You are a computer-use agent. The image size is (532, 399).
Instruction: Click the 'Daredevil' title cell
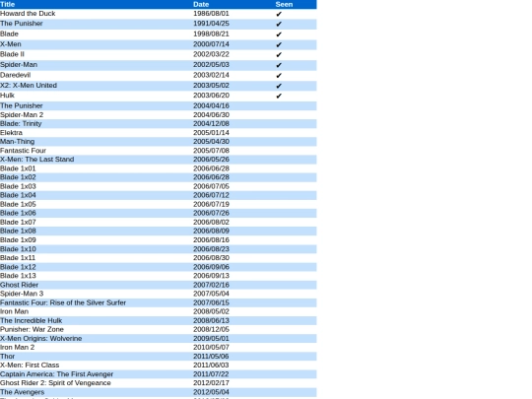coord(15,75)
